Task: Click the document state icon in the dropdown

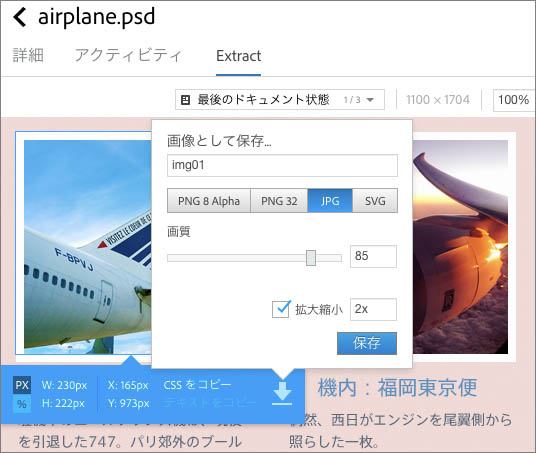Action: (185, 100)
